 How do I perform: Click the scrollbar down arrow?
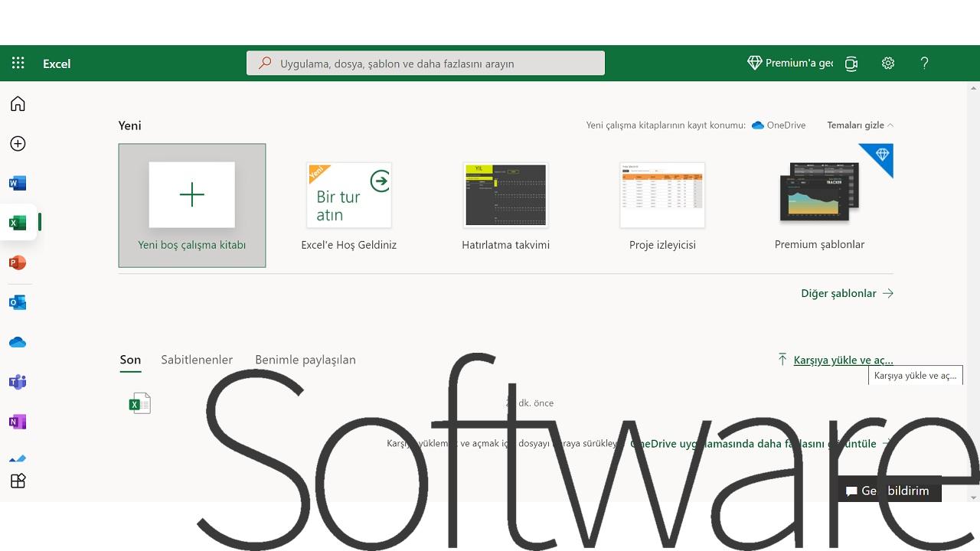[974, 497]
